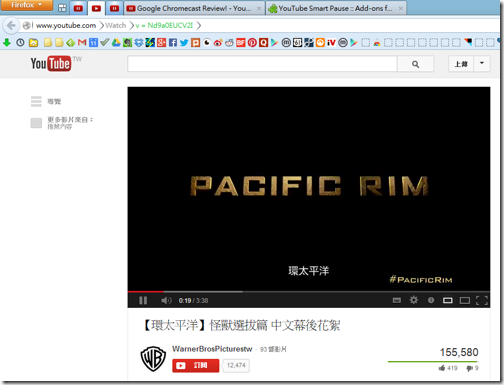The image size is (504, 385).
Task: Open the feedly green bookmark icon
Action: point(71,42)
